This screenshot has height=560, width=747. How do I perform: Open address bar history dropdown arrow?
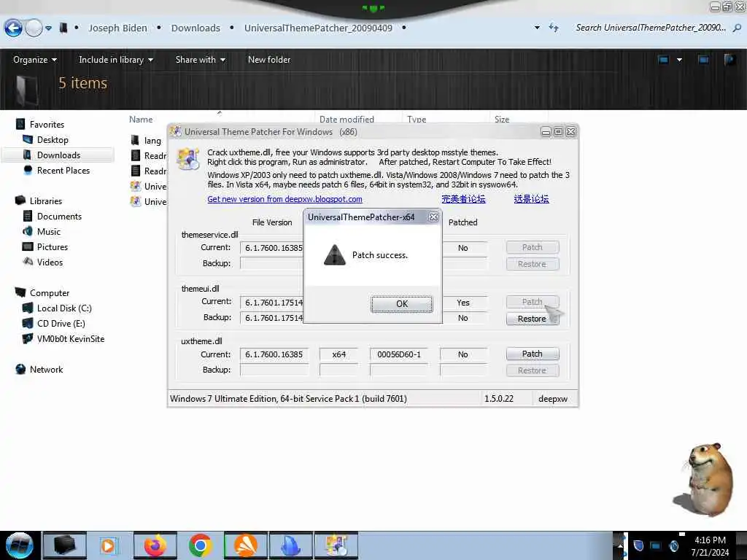pyautogui.click(x=537, y=28)
